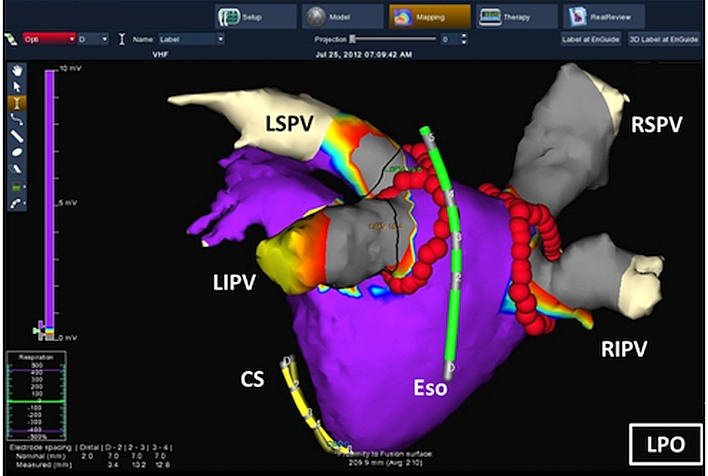Select the straight line tool
The width and height of the screenshot is (708, 476).
tap(17, 136)
